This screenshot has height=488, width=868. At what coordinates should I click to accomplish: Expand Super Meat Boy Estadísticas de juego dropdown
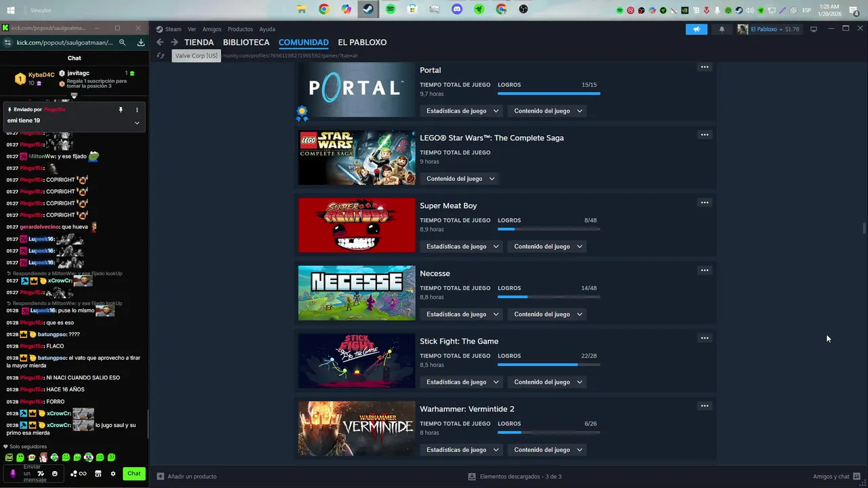click(x=462, y=246)
